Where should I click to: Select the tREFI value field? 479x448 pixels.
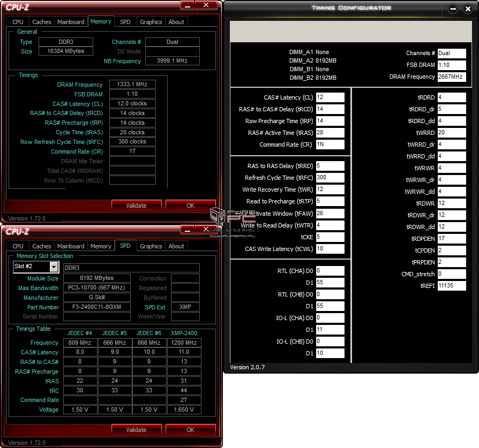coord(452,286)
